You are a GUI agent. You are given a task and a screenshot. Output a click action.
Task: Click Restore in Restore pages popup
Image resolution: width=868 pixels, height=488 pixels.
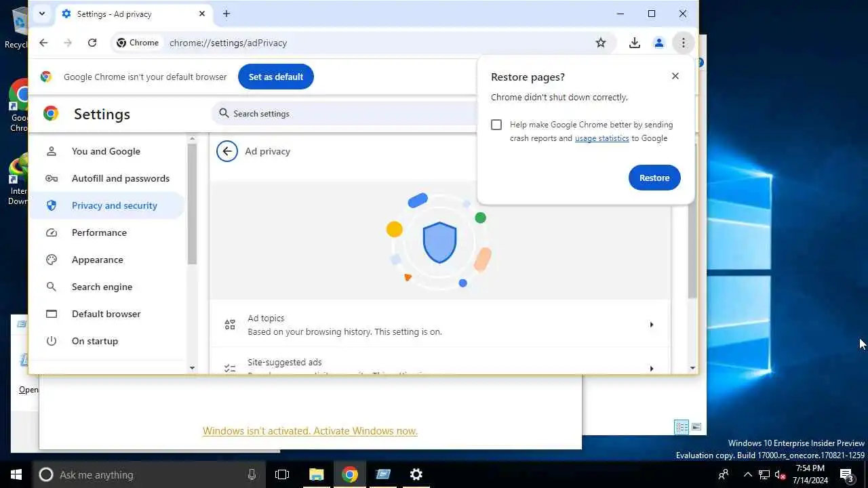(x=654, y=178)
